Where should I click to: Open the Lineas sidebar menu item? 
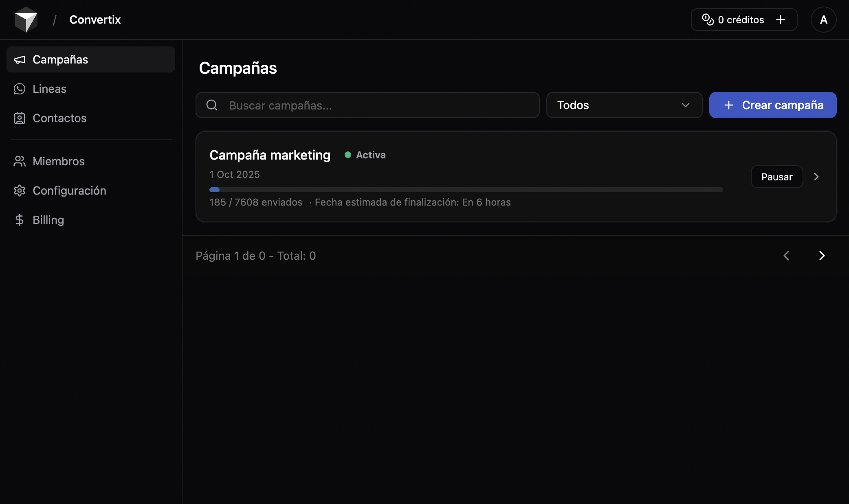[50, 89]
